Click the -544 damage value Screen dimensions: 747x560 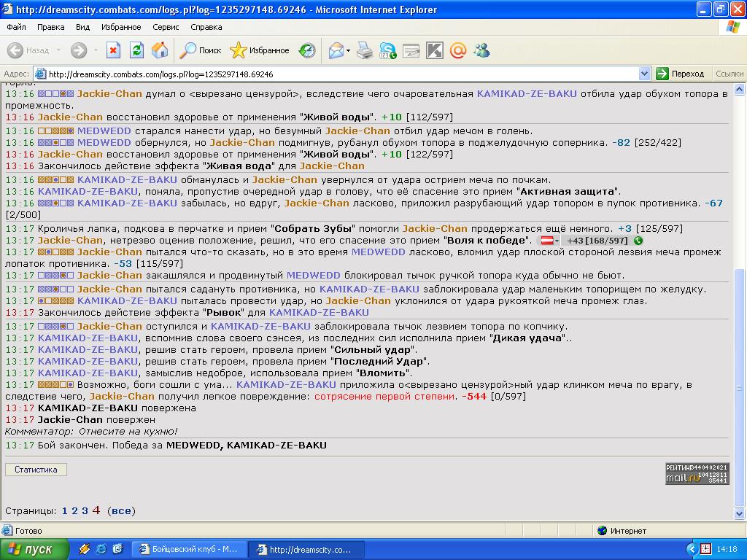tap(474, 397)
